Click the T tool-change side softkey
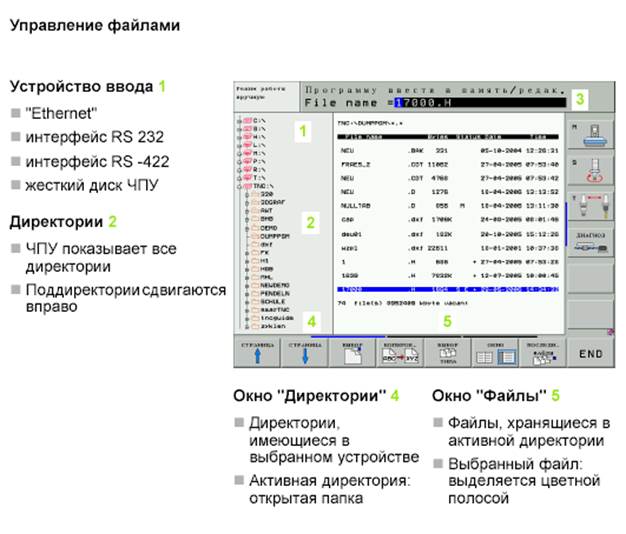The image size is (626, 534). click(591, 206)
